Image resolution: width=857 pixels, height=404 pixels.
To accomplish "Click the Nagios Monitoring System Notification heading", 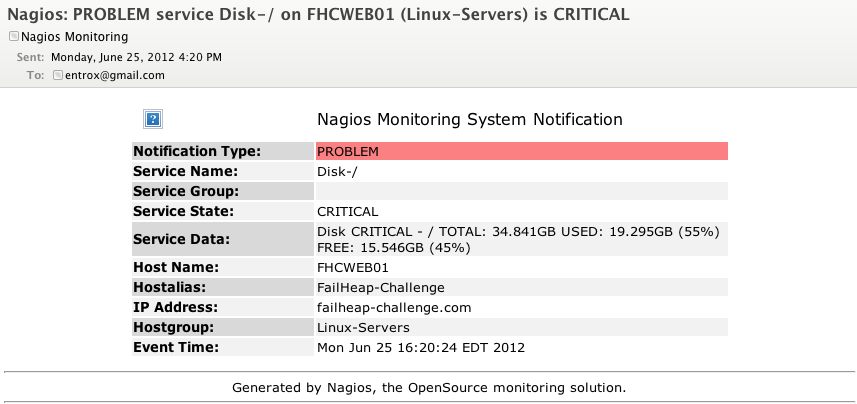I will (x=469, y=119).
